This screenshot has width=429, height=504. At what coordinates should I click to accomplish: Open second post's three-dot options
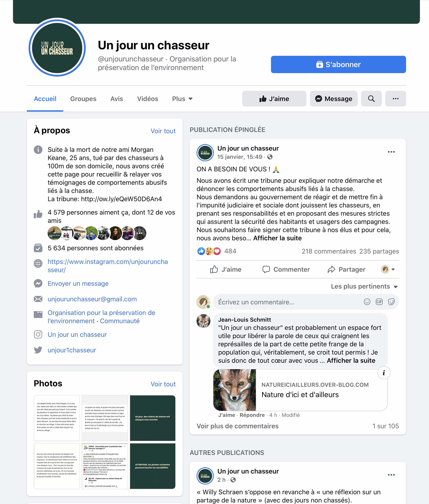(x=391, y=475)
